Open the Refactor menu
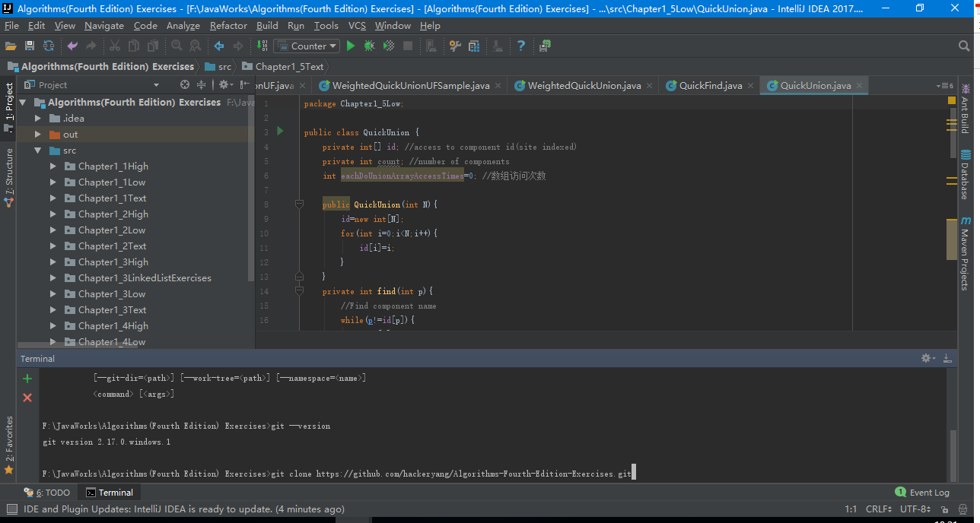The height and width of the screenshot is (523, 980). point(228,25)
